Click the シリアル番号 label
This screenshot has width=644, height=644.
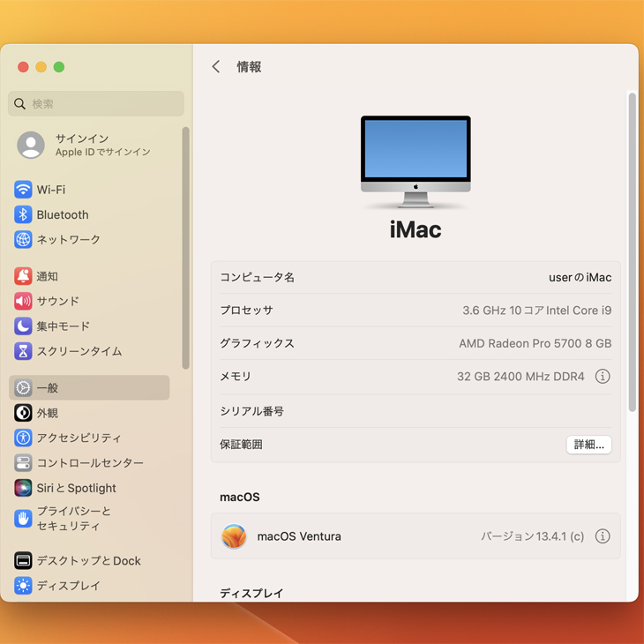(x=251, y=411)
